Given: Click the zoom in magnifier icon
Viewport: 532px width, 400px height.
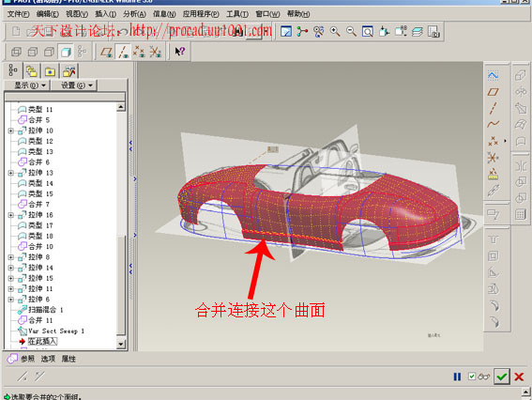Looking at the screenshot, I should [335, 32].
